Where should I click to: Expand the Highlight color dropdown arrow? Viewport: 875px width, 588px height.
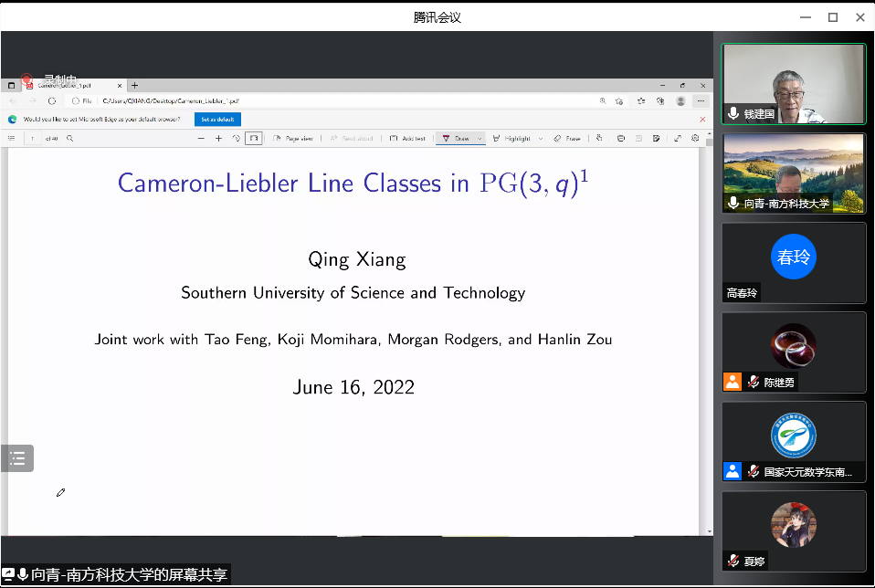click(541, 139)
